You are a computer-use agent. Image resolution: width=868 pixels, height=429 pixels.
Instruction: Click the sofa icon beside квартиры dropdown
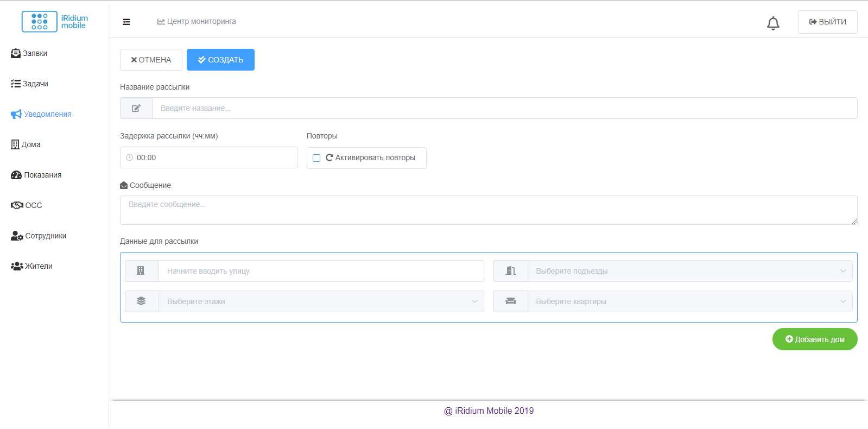511,301
